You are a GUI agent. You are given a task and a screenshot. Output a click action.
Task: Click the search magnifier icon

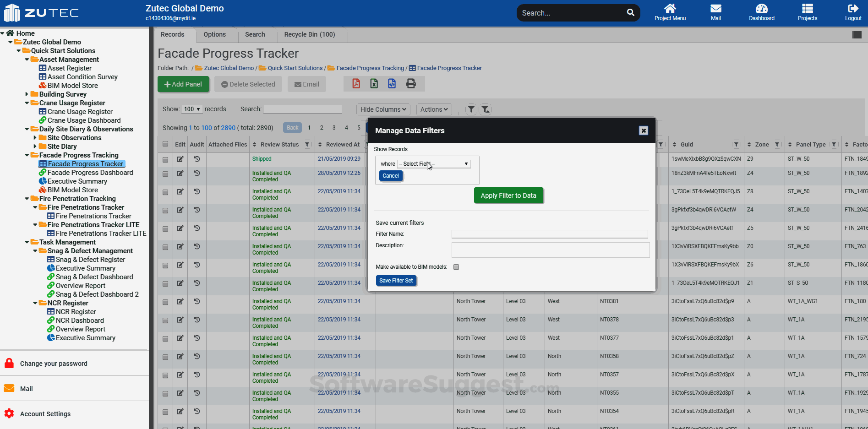pos(631,13)
